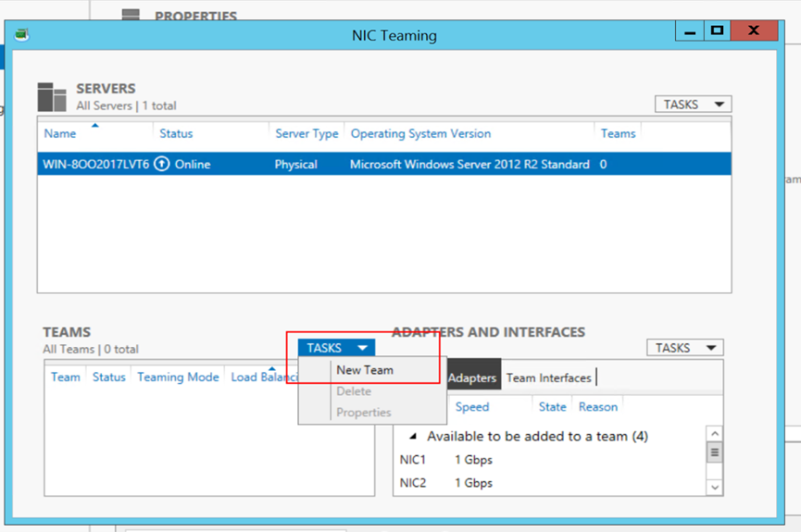Select the WIN-8OO2017LVT6 server row
801x532 pixels.
click(384, 164)
